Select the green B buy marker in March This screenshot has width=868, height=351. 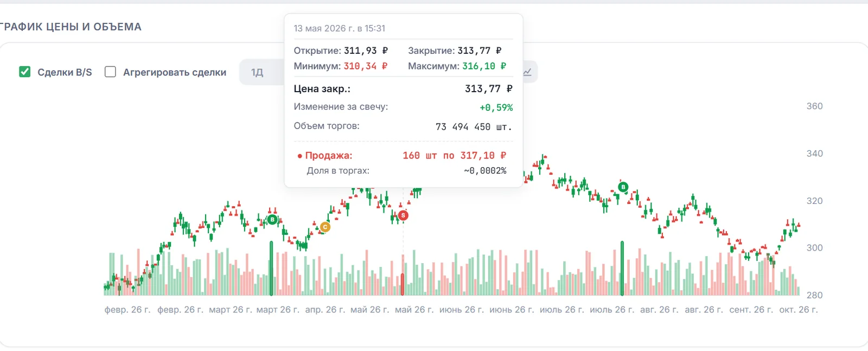(272, 220)
